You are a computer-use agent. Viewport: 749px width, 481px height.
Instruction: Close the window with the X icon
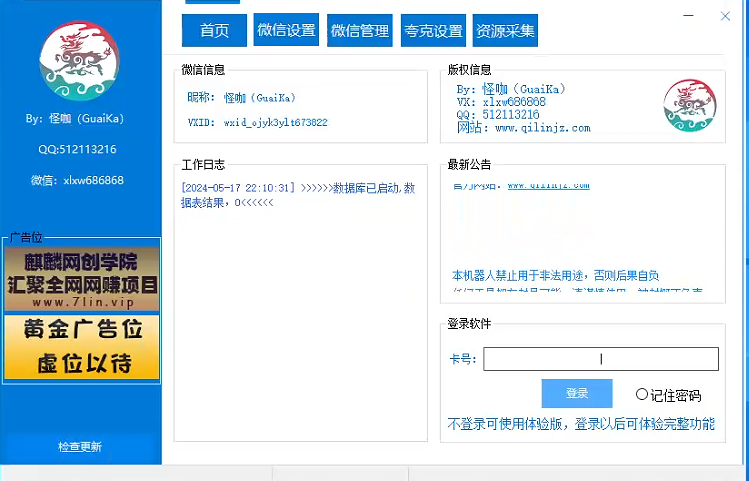(x=725, y=16)
